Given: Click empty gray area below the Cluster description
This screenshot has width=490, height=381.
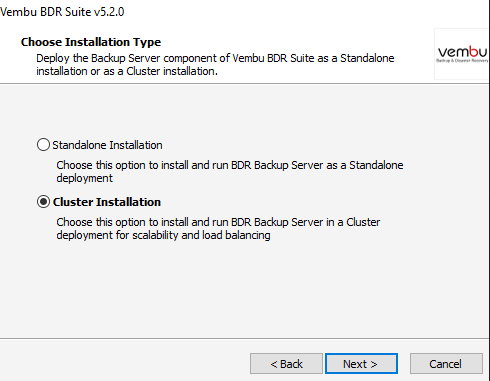Looking at the screenshot, I should click(x=244, y=290).
